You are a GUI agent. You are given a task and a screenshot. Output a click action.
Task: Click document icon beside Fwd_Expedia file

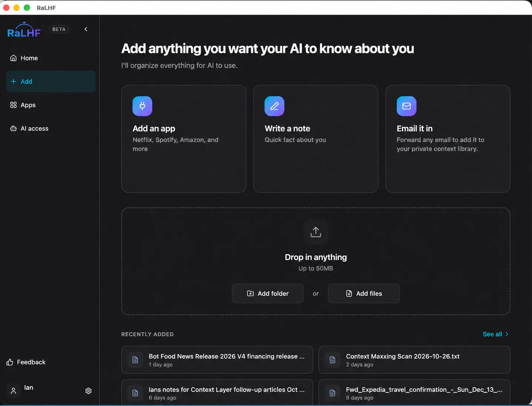[332, 393]
